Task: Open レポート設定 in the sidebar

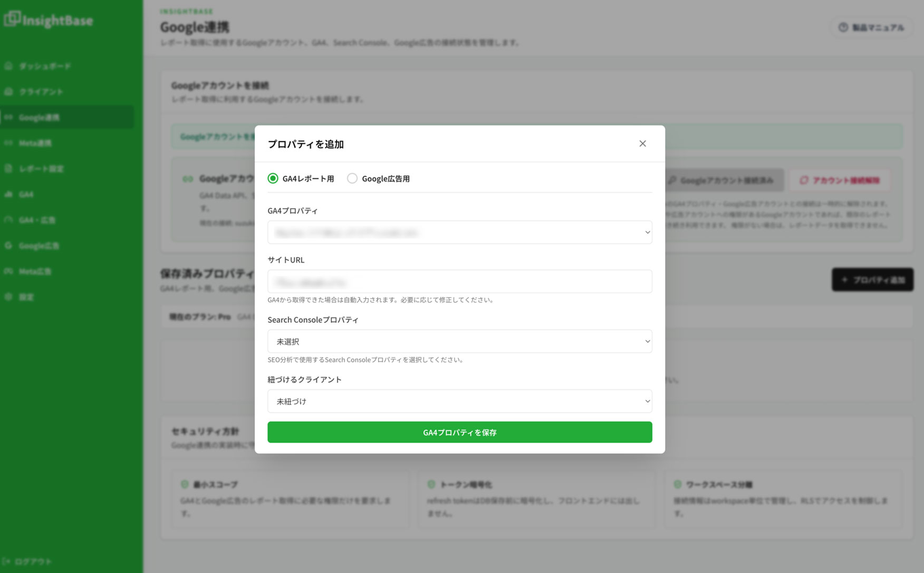Action: point(67,169)
